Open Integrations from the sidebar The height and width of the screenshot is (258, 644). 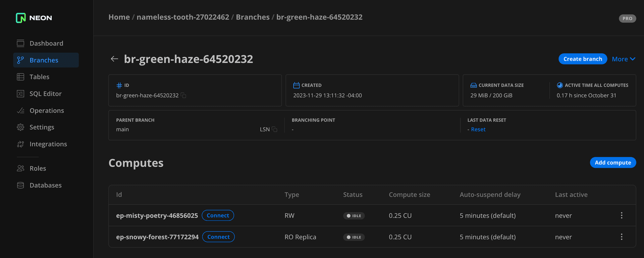pos(48,144)
